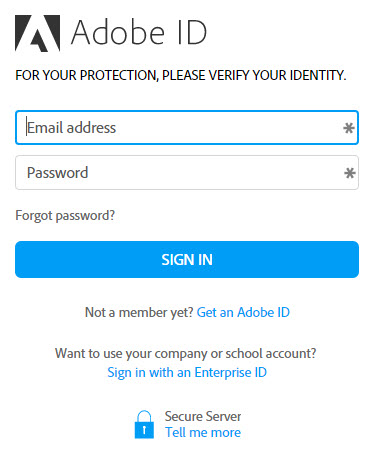Place cursor on the Email address placeholder text
The height and width of the screenshot is (461, 380).
pos(71,128)
